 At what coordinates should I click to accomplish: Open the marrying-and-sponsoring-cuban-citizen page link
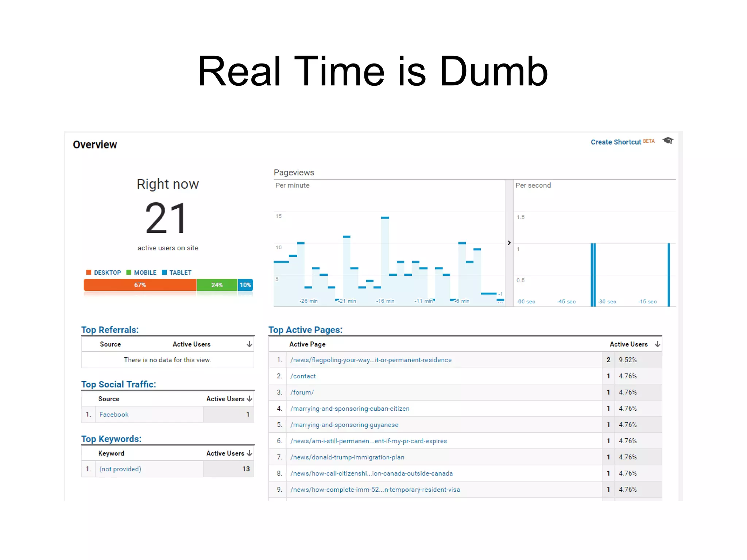[350, 409]
